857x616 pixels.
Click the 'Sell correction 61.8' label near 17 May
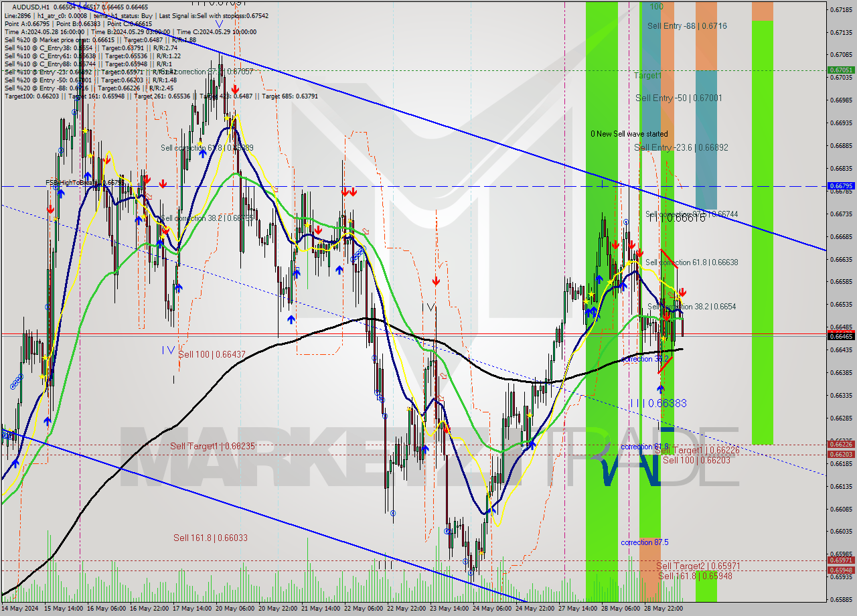(207, 147)
